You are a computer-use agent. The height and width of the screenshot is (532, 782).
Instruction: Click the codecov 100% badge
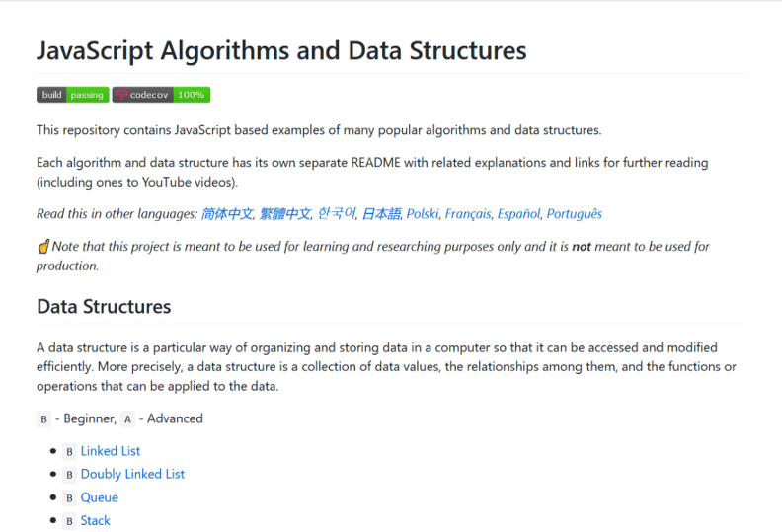161,95
